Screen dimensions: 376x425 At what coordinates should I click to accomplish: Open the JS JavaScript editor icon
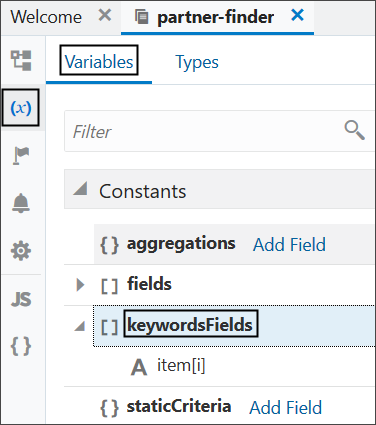click(x=21, y=299)
